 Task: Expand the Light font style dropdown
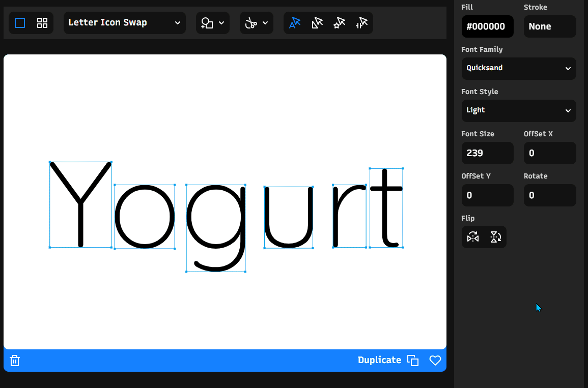pyautogui.click(x=519, y=110)
